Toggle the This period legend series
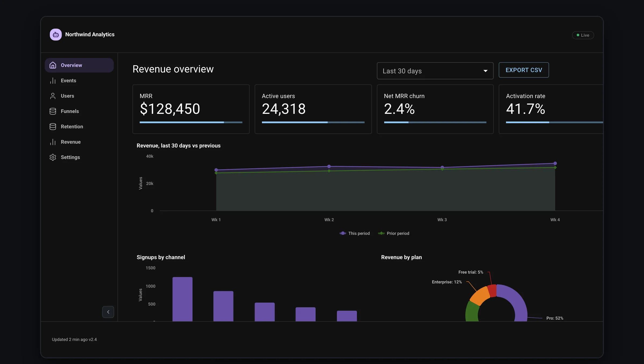The width and height of the screenshot is (644, 364). tap(354, 233)
